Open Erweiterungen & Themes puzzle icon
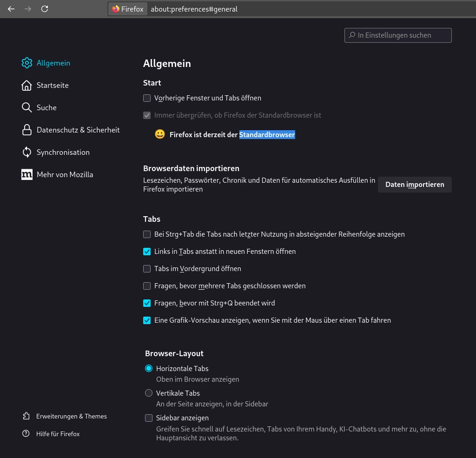Image resolution: width=476 pixels, height=458 pixels. (26, 416)
